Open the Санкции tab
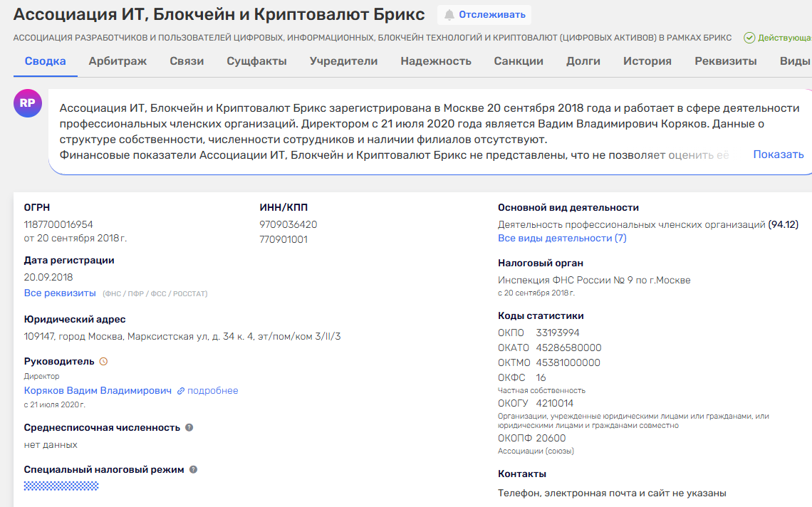This screenshot has width=812, height=507. 519,61
